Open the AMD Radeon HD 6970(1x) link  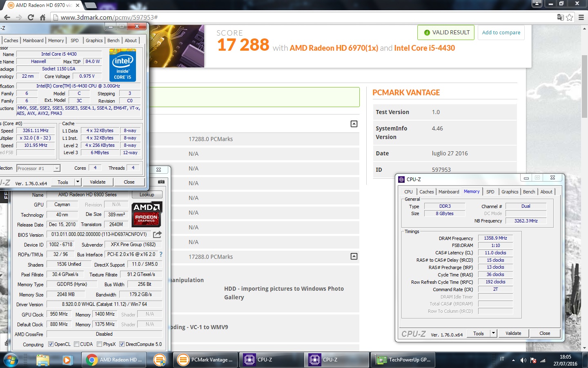(x=334, y=48)
